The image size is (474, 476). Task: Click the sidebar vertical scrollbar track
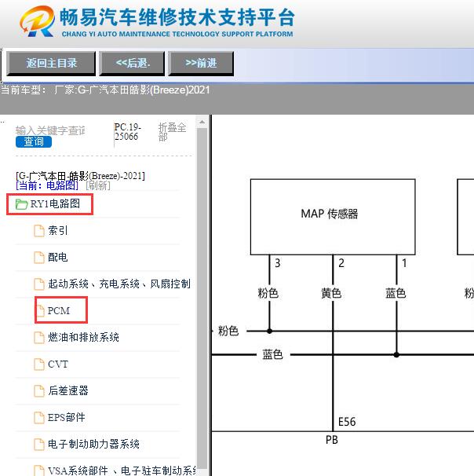pos(202,299)
